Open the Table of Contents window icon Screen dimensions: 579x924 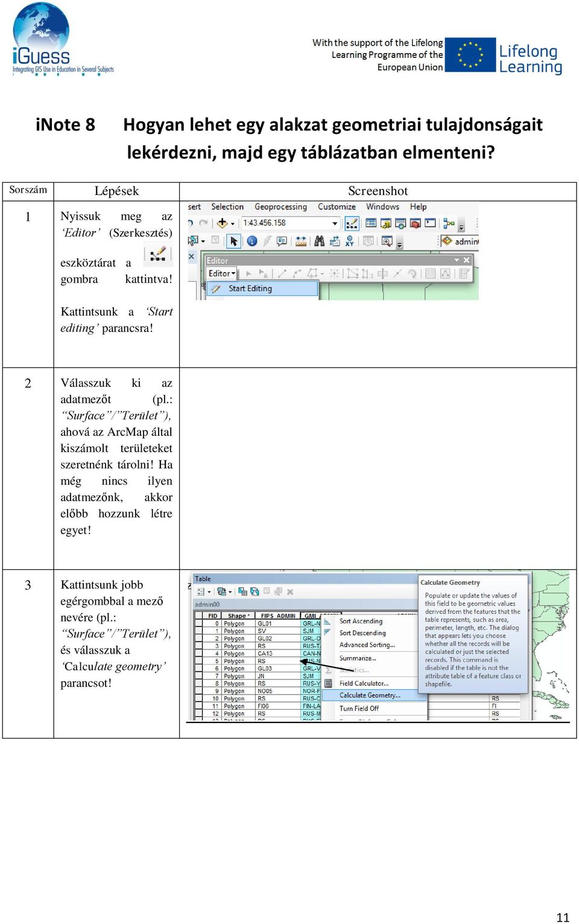(x=371, y=223)
